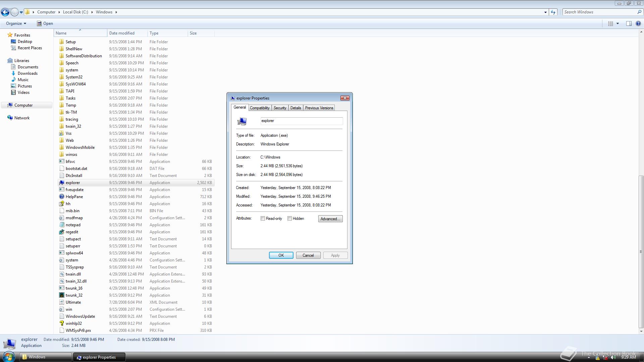Switch to the General tab
This screenshot has height=362, width=644.
(x=239, y=108)
